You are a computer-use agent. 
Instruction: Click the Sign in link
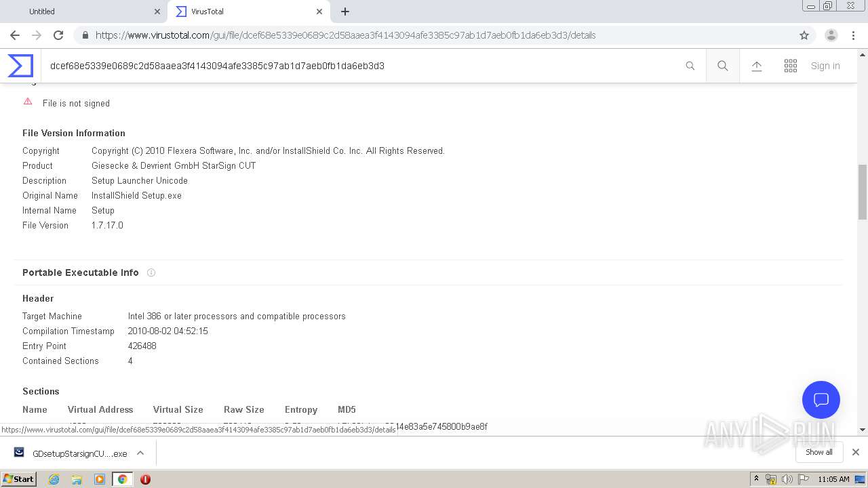coord(825,66)
